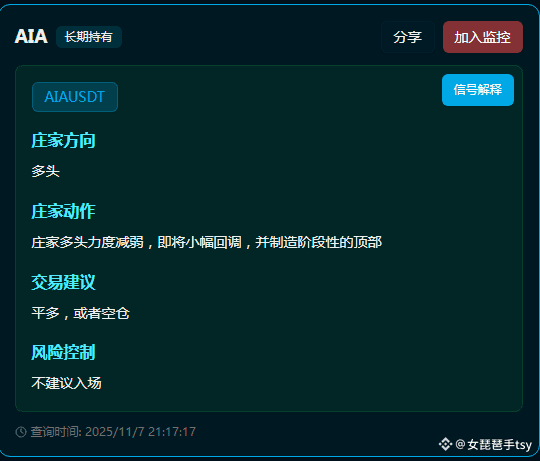Click the 庄家方向 heading

[63, 140]
